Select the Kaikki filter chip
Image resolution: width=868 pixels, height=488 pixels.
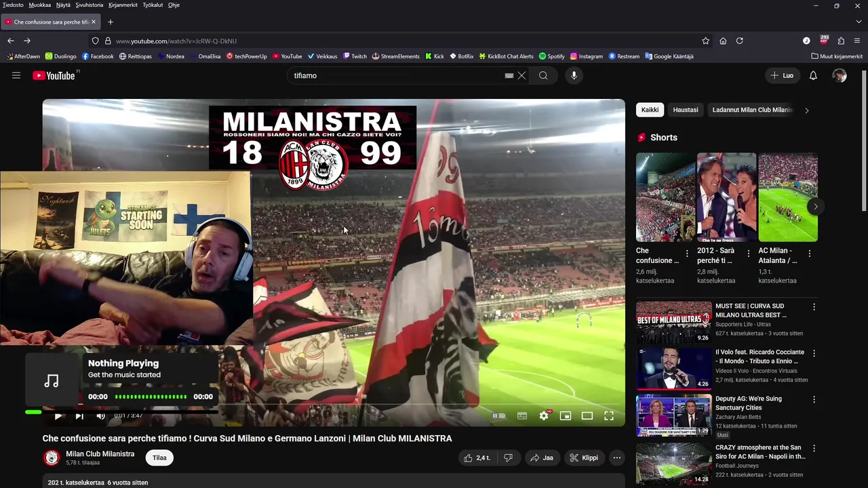[650, 110]
